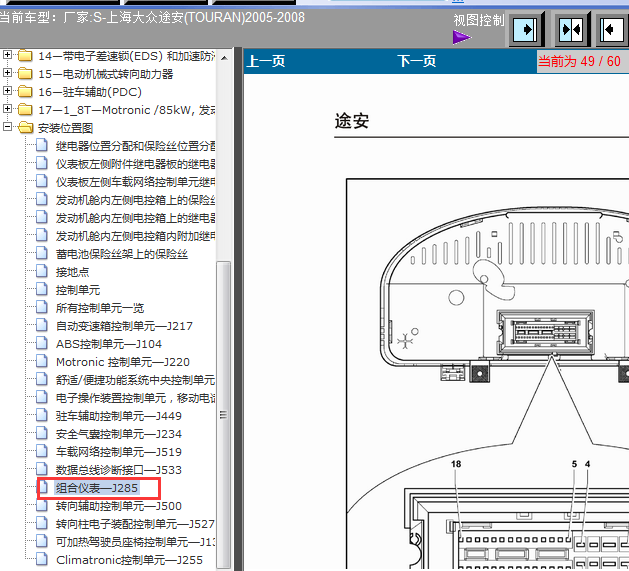The height and width of the screenshot is (571, 629).
Task: Open 发动机舱内左侧电控箱内附加继电器 item
Action: click(135, 236)
